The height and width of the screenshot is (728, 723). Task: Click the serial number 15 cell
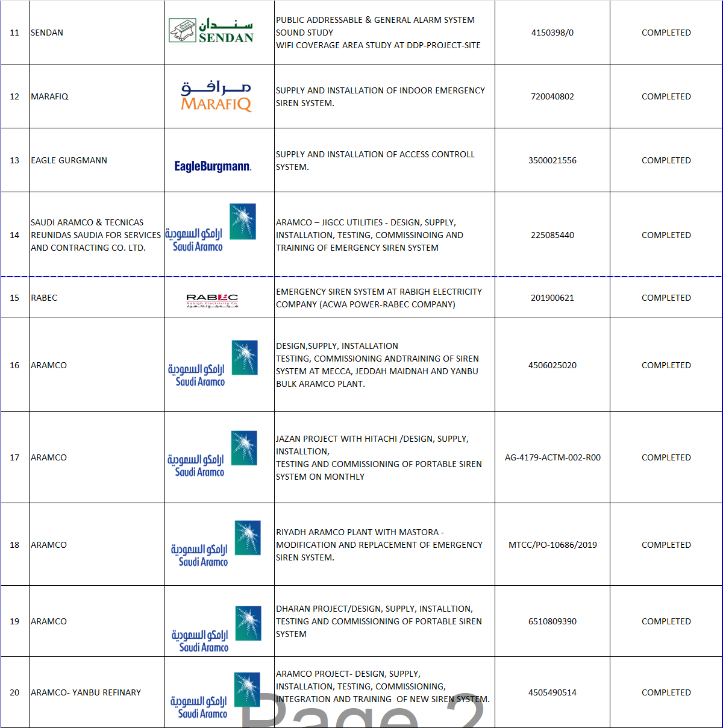pyautogui.click(x=14, y=298)
